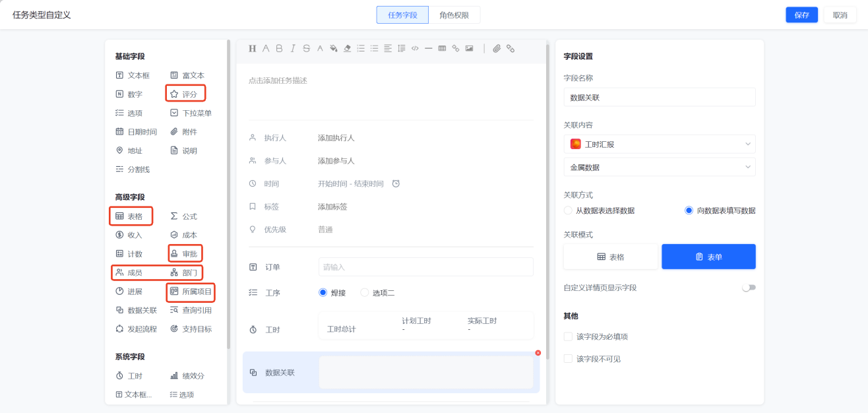Click 添加参与人 to add participants
Image resolution: width=868 pixels, height=413 pixels.
coord(336,160)
